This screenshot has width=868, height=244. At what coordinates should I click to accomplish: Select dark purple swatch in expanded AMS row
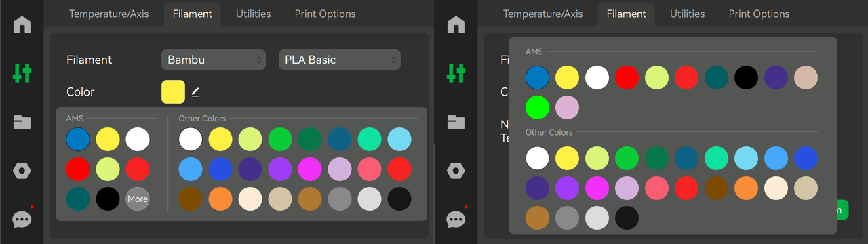point(776,78)
